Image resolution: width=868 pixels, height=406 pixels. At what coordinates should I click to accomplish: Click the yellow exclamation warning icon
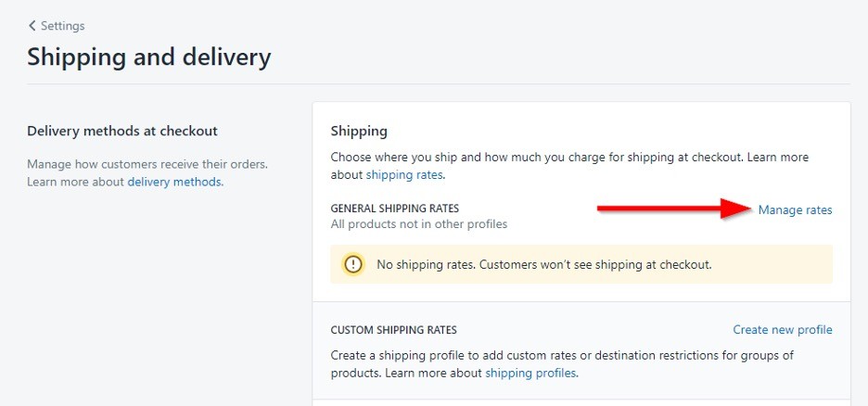(353, 264)
